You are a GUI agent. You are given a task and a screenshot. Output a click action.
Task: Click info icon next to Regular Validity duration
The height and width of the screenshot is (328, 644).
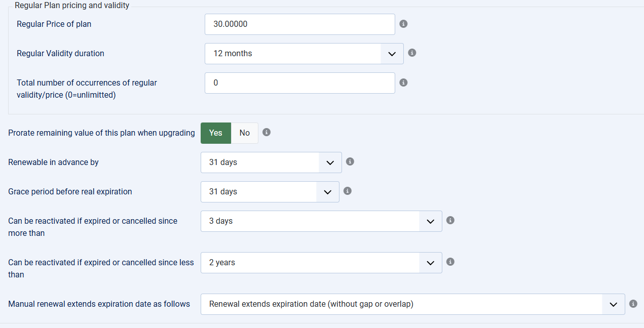click(x=412, y=53)
